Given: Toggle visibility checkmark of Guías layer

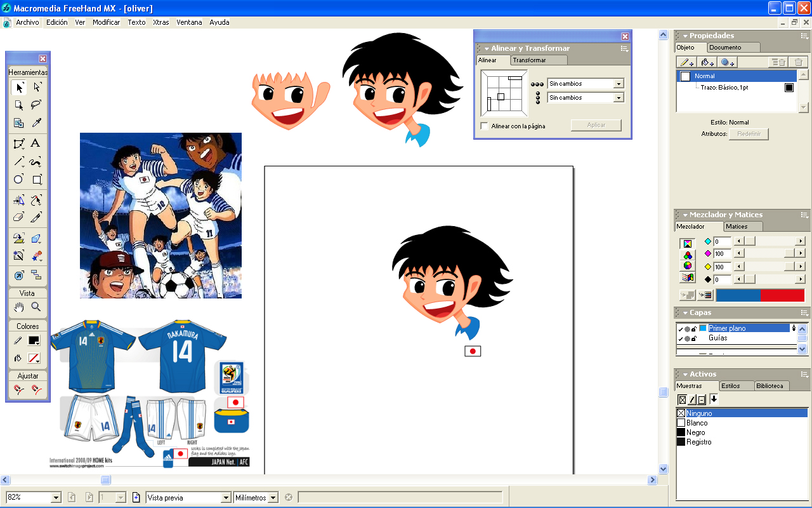Looking at the screenshot, I should tap(681, 338).
